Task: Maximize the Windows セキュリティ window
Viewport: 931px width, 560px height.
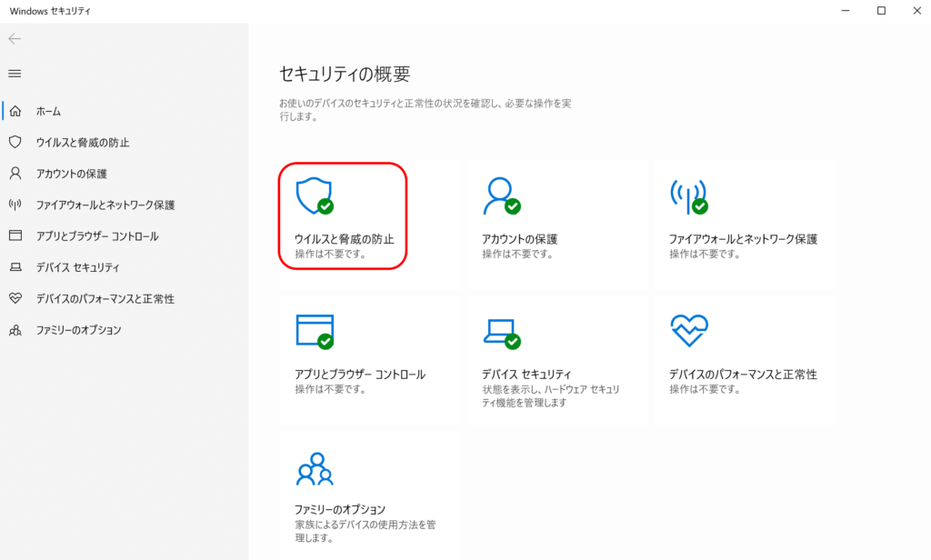Action: (x=881, y=11)
